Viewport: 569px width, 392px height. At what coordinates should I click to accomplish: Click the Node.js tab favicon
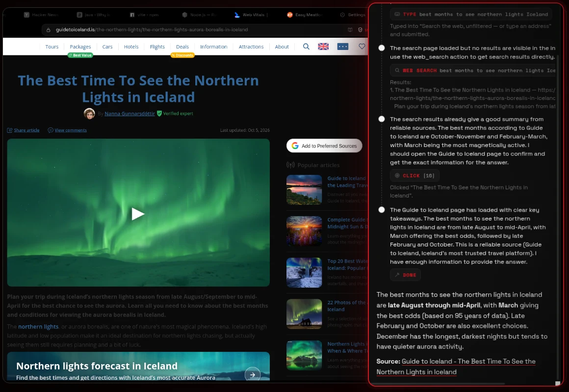pyautogui.click(x=185, y=15)
